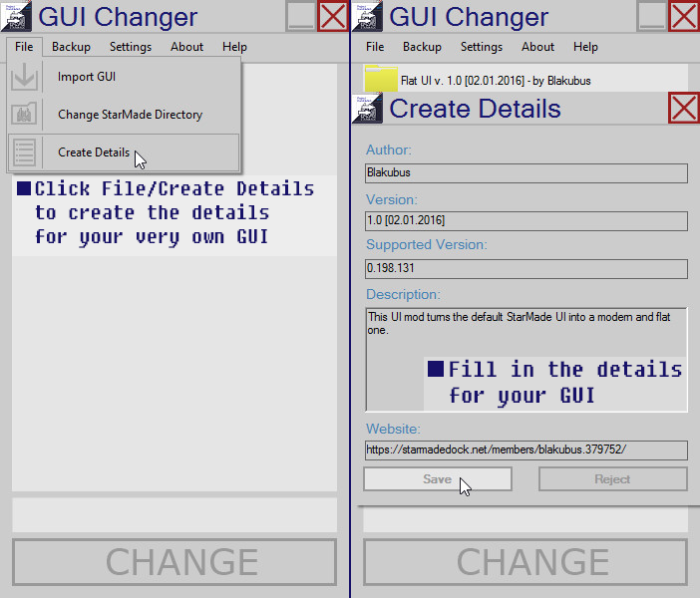Click CHANGE button in right window
The height and width of the screenshot is (598, 700).
tap(525, 562)
